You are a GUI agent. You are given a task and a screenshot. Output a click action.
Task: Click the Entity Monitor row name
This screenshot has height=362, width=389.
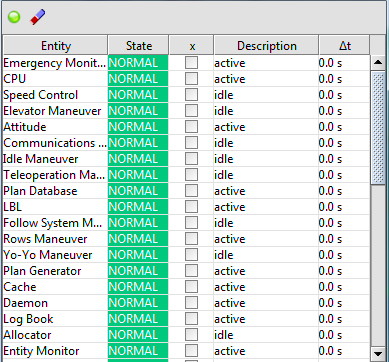click(x=41, y=351)
